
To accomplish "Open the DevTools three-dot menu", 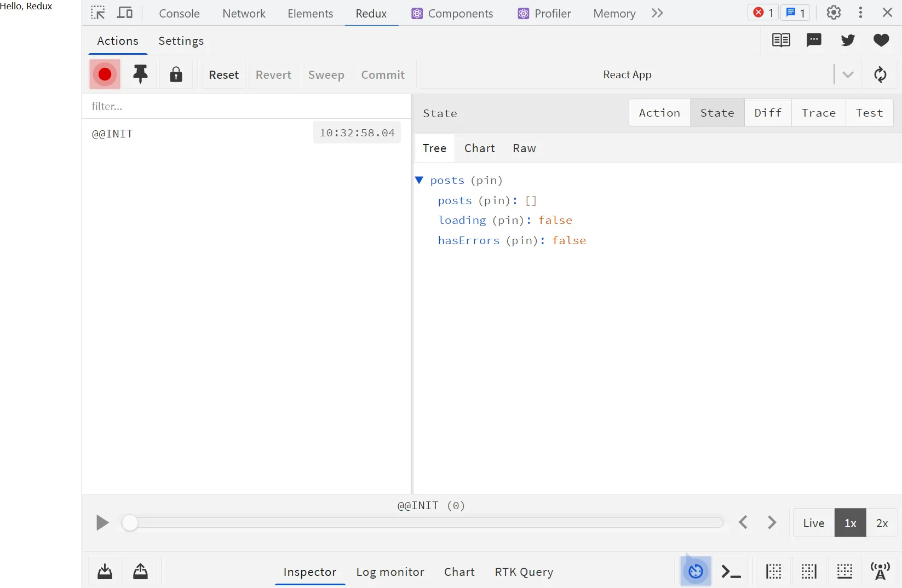I will [x=860, y=13].
